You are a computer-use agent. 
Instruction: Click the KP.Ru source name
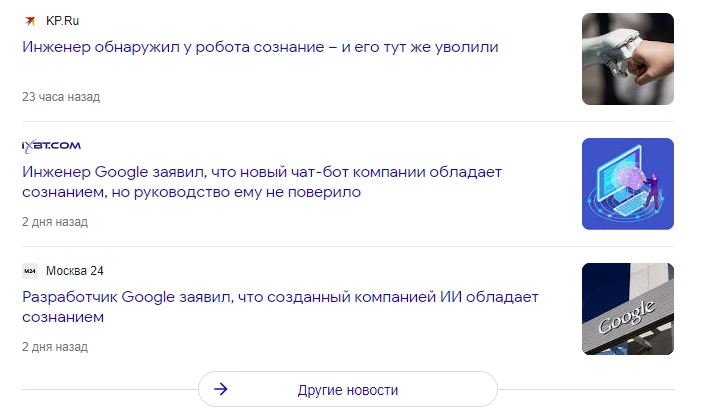coord(62,21)
